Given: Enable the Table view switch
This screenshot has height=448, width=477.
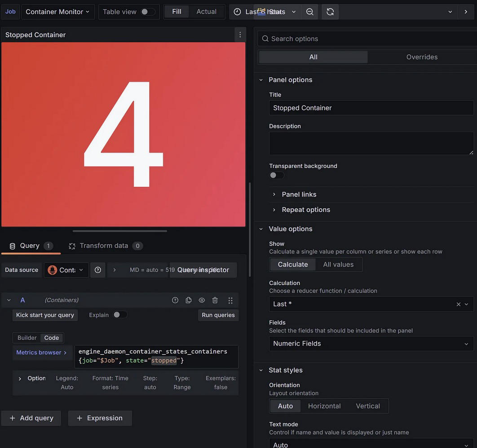Looking at the screenshot, I should point(147,12).
